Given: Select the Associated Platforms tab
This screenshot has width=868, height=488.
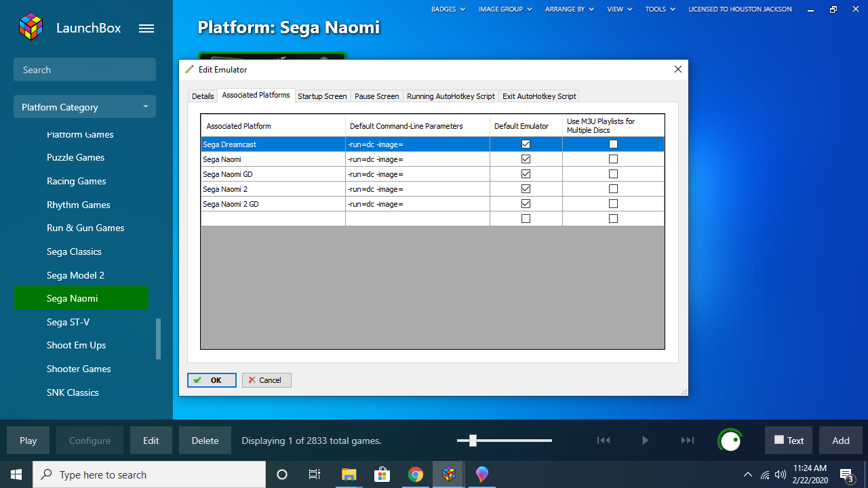Looking at the screenshot, I should (256, 96).
